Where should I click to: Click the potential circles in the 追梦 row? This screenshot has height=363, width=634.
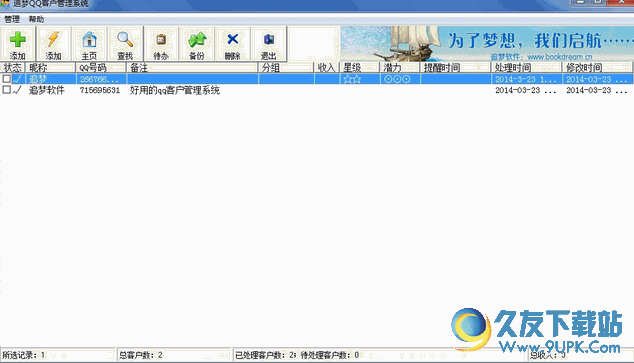pos(397,79)
